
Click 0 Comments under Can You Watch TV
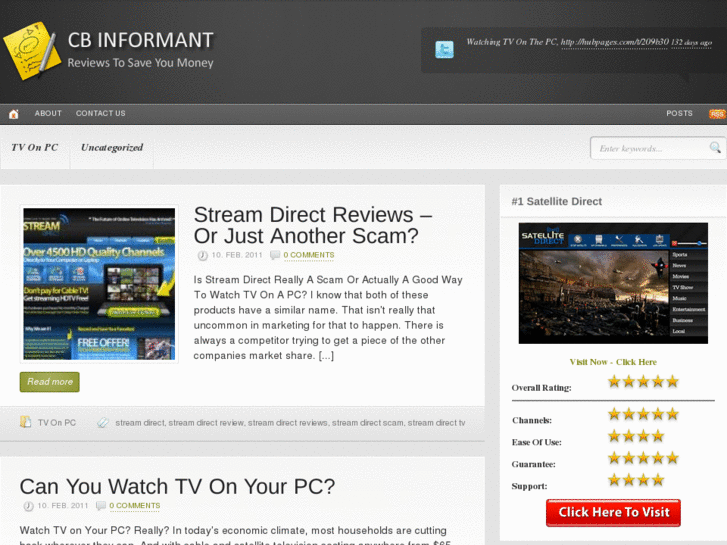134,506
